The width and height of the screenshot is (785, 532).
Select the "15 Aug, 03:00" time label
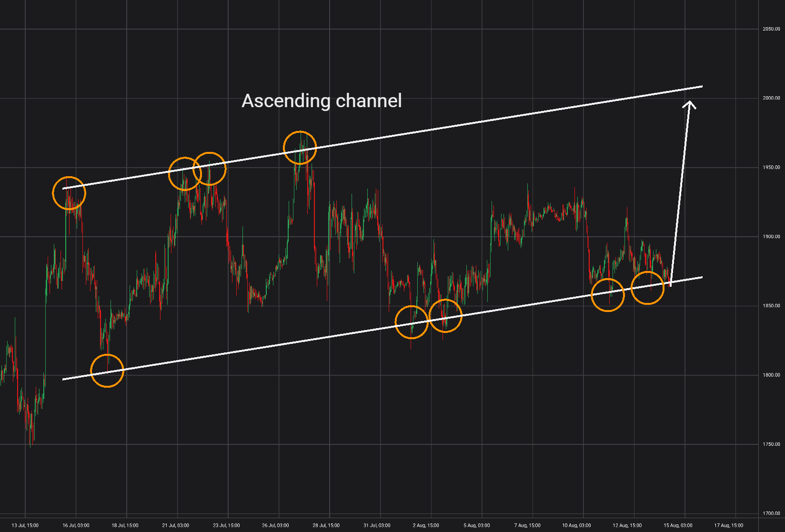tap(678, 525)
